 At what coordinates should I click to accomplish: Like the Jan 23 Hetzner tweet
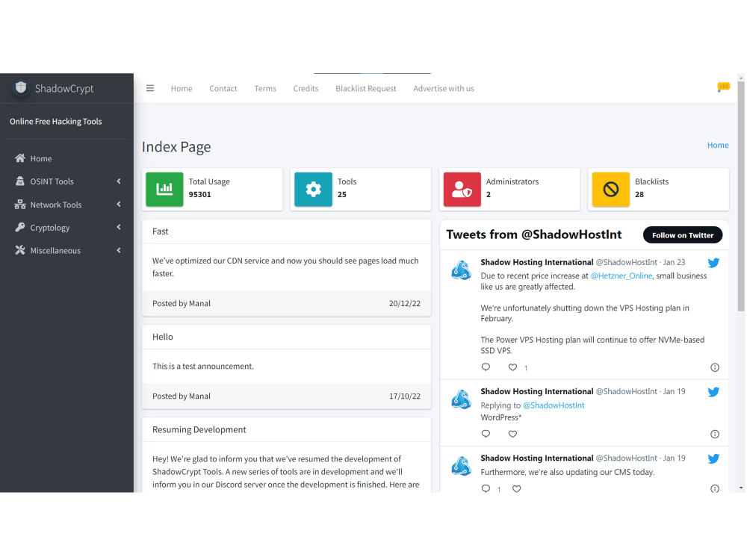coord(512,367)
